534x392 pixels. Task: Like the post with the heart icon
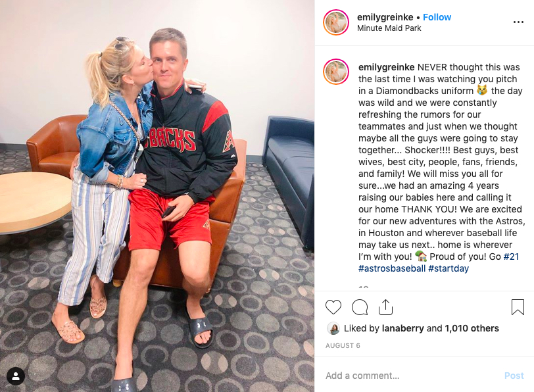(x=333, y=307)
